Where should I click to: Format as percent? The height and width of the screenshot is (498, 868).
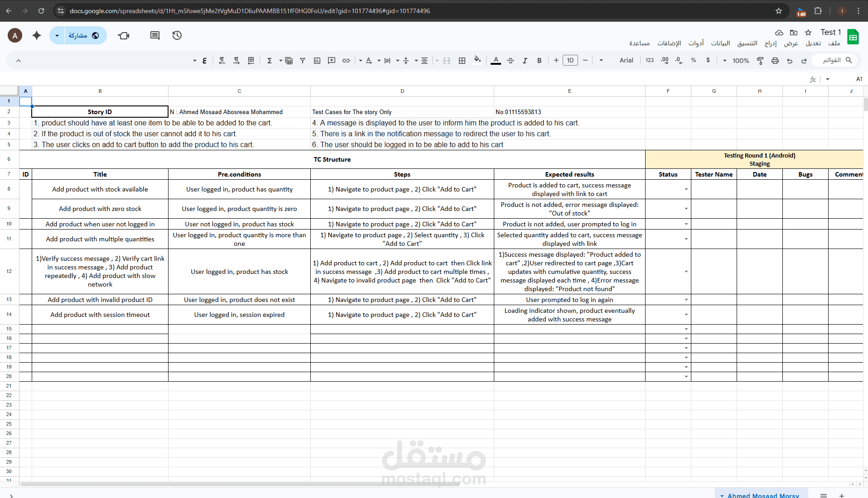coord(694,60)
